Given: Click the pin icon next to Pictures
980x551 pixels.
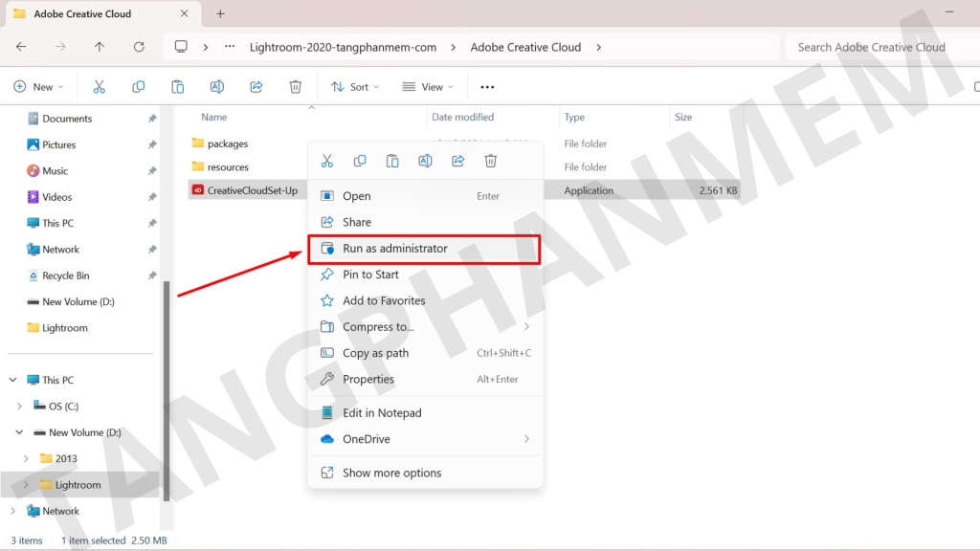Looking at the screenshot, I should point(152,145).
